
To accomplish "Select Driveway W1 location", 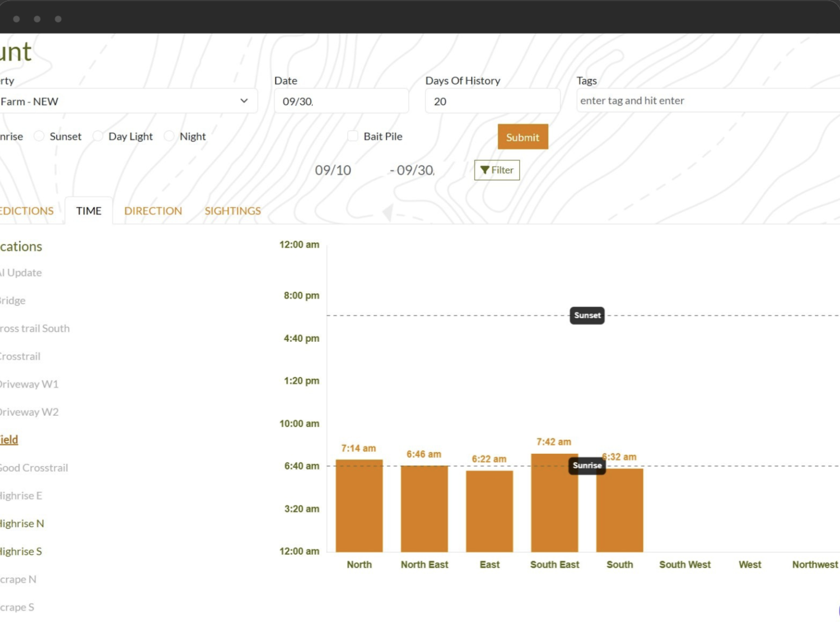I will coord(29,384).
